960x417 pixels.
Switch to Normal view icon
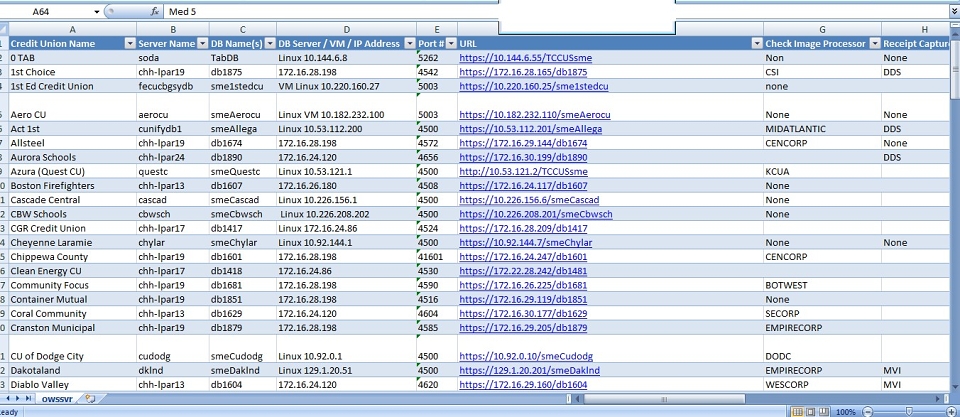[798, 411]
